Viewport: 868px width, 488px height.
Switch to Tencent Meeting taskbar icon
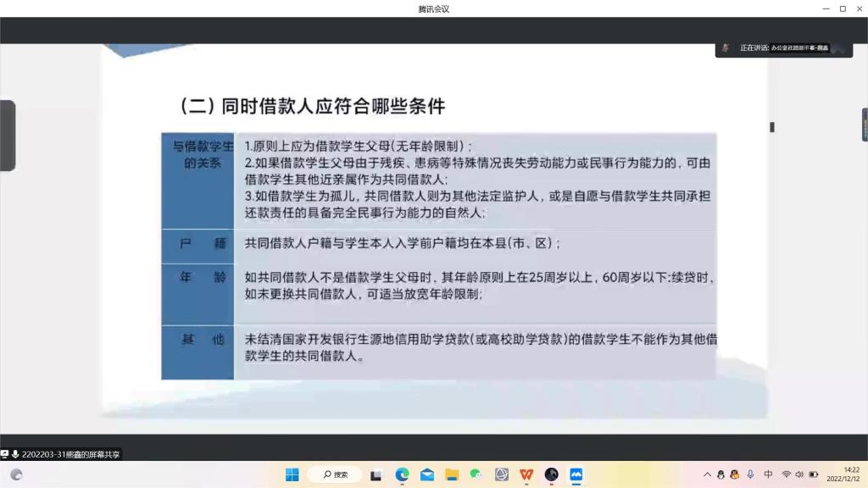(x=576, y=474)
